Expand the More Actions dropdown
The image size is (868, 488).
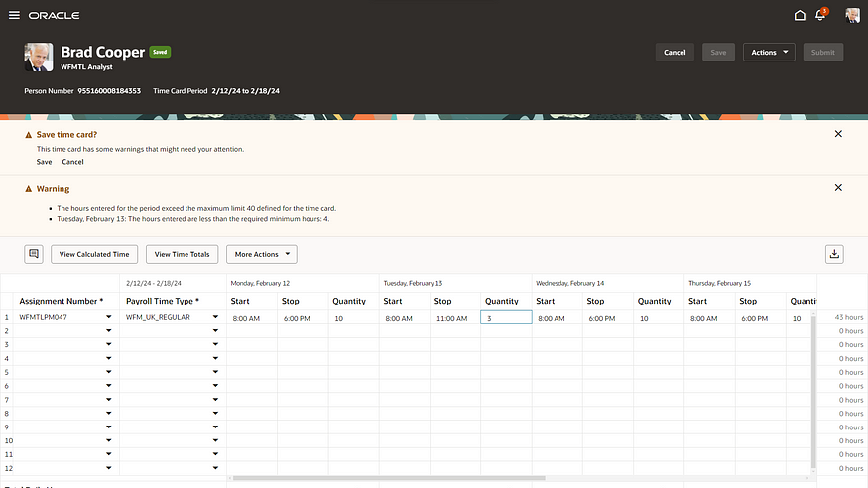(x=262, y=254)
